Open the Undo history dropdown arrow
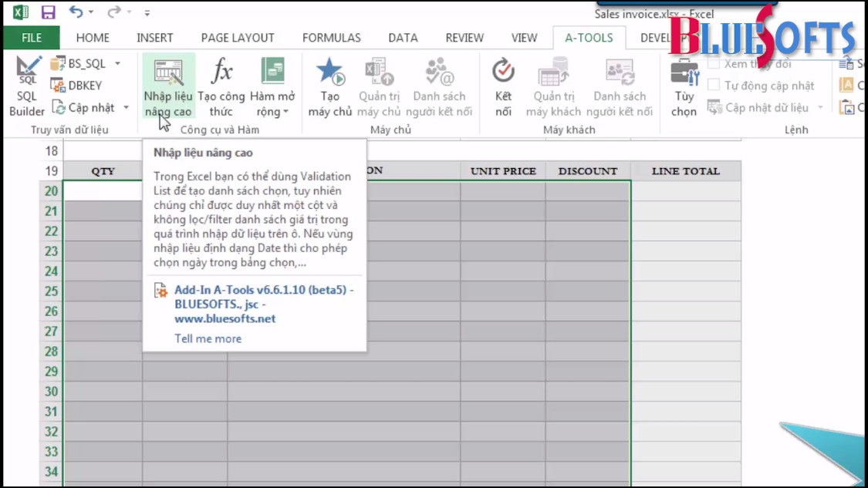Screen dimensions: 868x488 pyautogui.click(x=91, y=12)
